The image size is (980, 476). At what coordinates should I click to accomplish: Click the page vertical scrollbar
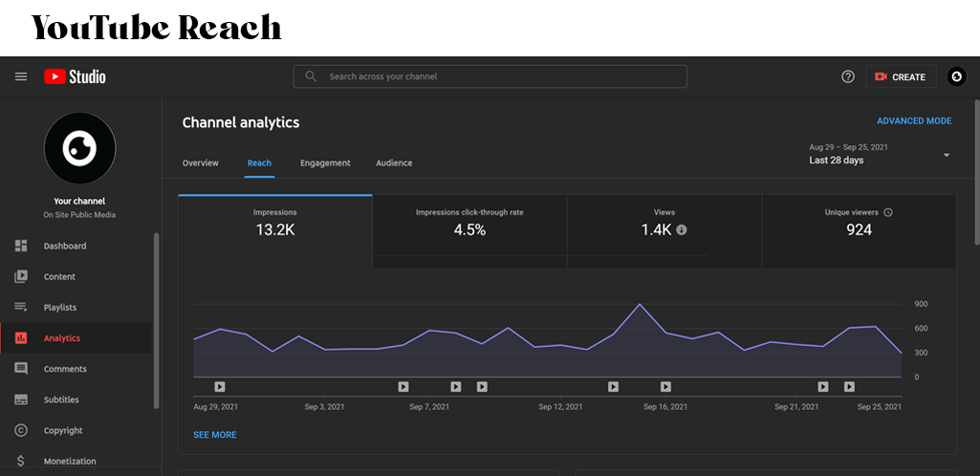click(976, 172)
